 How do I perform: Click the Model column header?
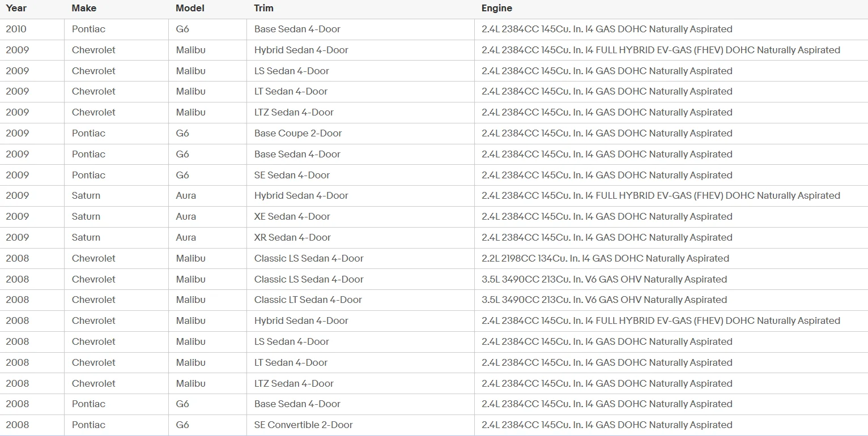tap(190, 8)
